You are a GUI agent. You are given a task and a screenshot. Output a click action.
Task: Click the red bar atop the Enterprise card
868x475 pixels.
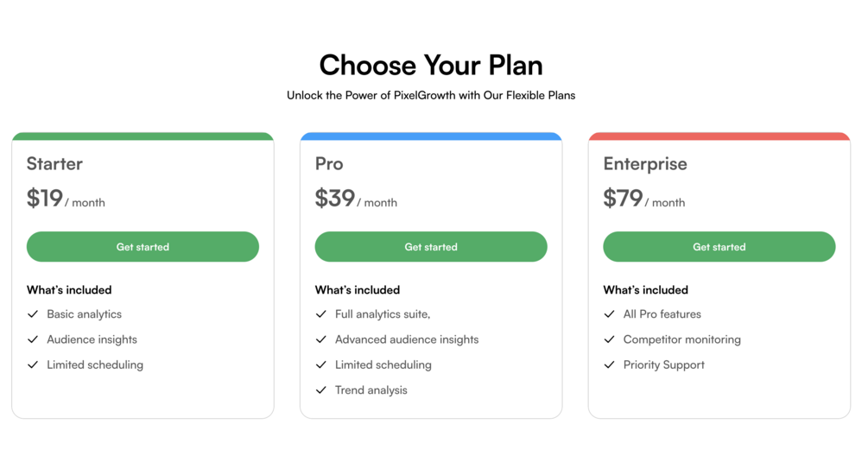[719, 136]
